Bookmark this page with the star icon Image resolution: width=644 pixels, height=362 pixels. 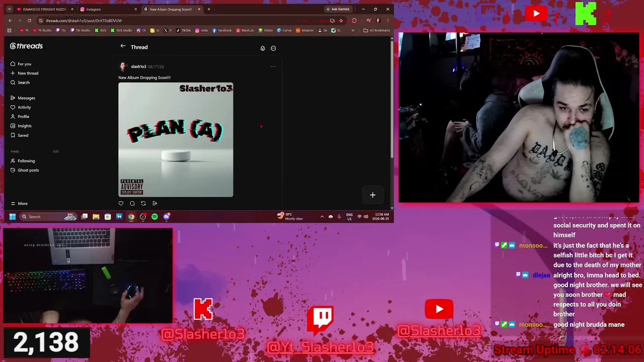341,21
